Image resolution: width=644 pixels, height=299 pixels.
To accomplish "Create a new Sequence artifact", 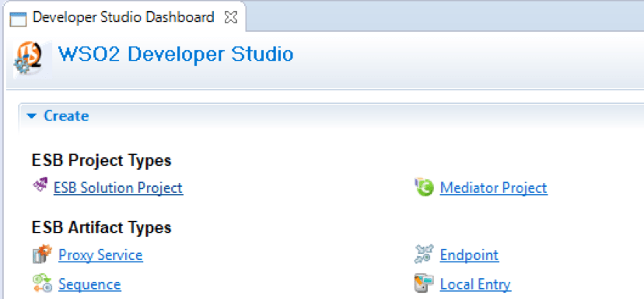I will (x=89, y=284).
